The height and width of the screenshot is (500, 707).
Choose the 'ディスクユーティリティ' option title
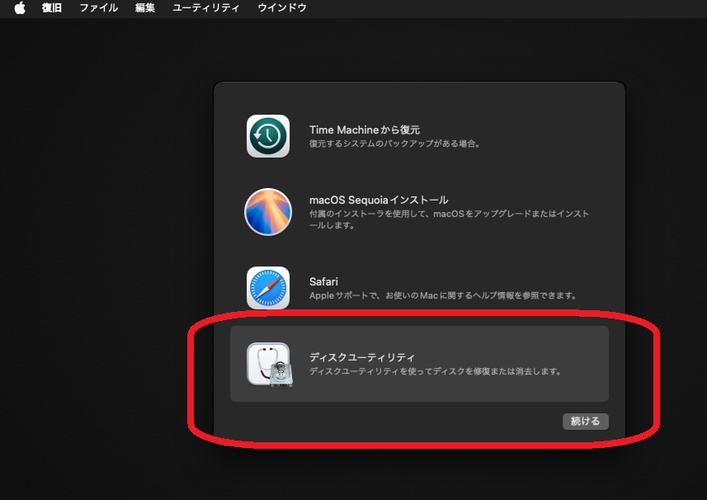[362, 358]
